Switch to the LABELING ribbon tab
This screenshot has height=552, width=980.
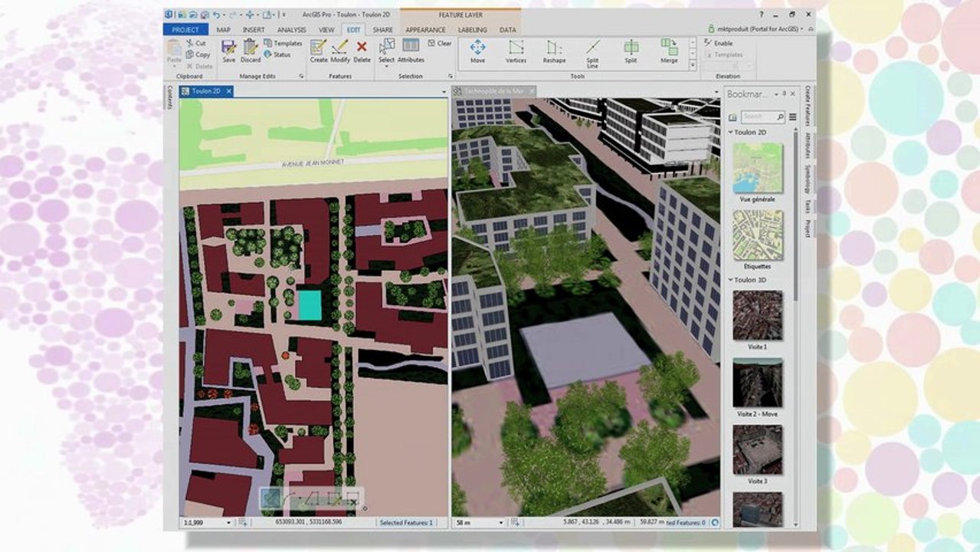(472, 29)
